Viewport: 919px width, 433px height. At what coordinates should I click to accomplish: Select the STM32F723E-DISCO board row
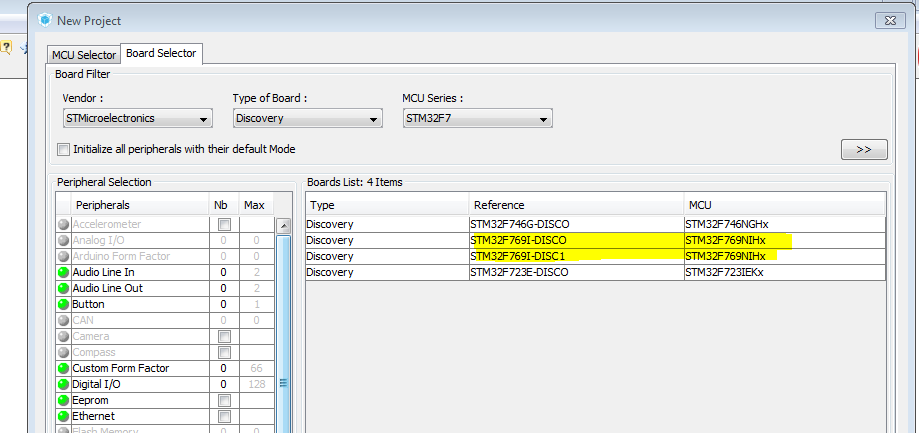click(x=595, y=272)
